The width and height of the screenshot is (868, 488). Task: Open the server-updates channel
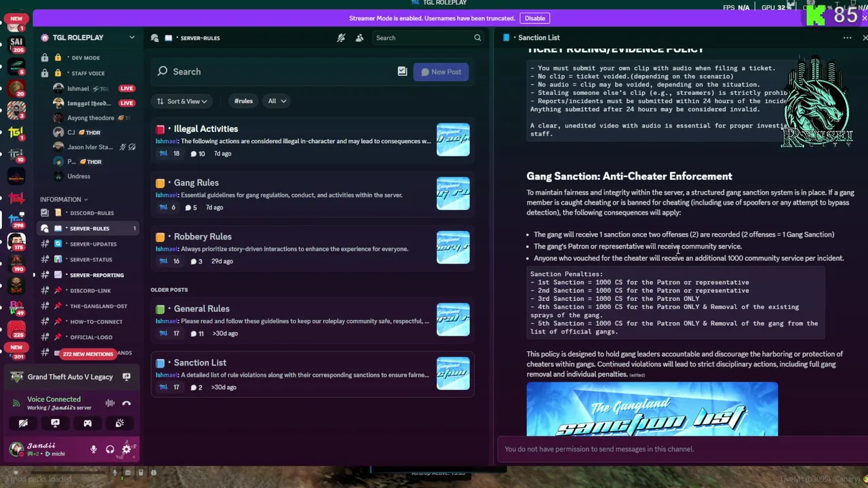pos(88,244)
